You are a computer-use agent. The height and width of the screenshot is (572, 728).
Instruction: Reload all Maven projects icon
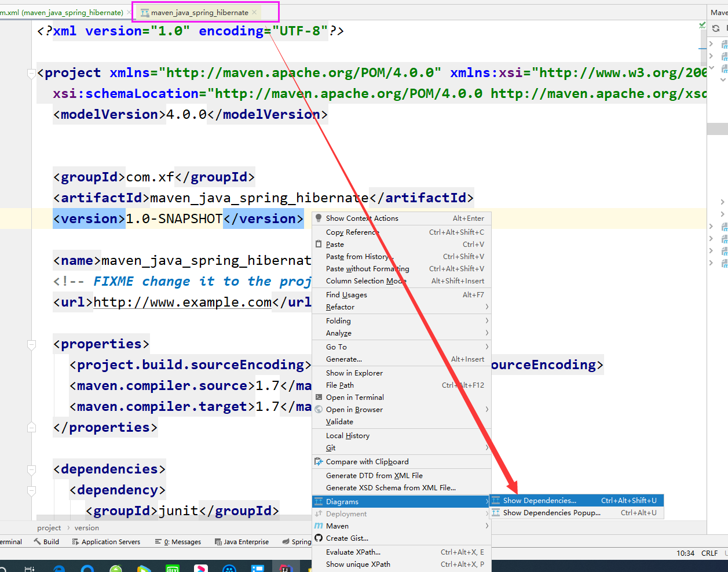point(716,28)
